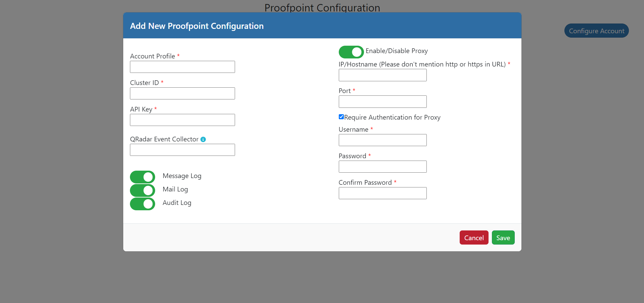Click the QRadar Event Collector input
The width and height of the screenshot is (644, 303).
click(182, 150)
